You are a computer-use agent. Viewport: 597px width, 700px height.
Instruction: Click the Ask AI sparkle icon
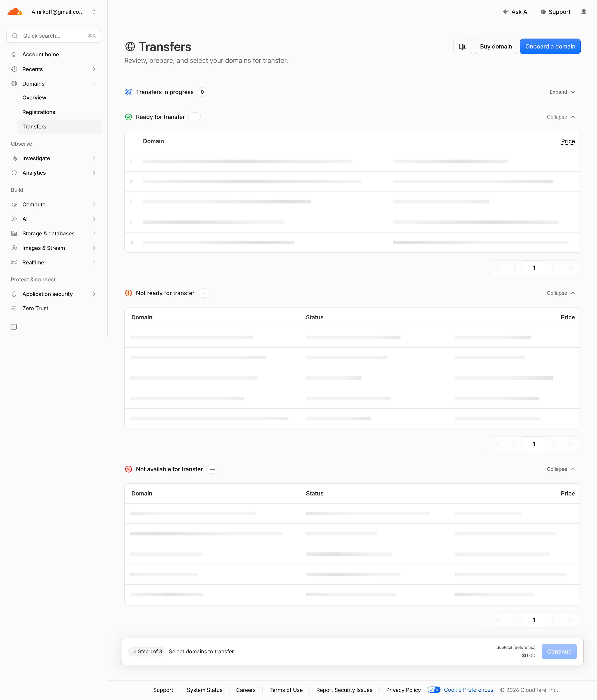[505, 12]
